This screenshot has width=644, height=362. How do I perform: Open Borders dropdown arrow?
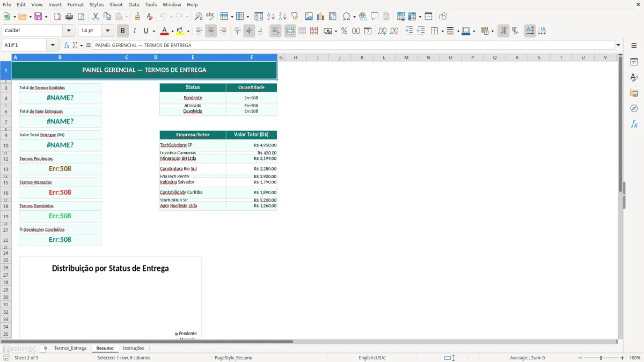(442, 31)
